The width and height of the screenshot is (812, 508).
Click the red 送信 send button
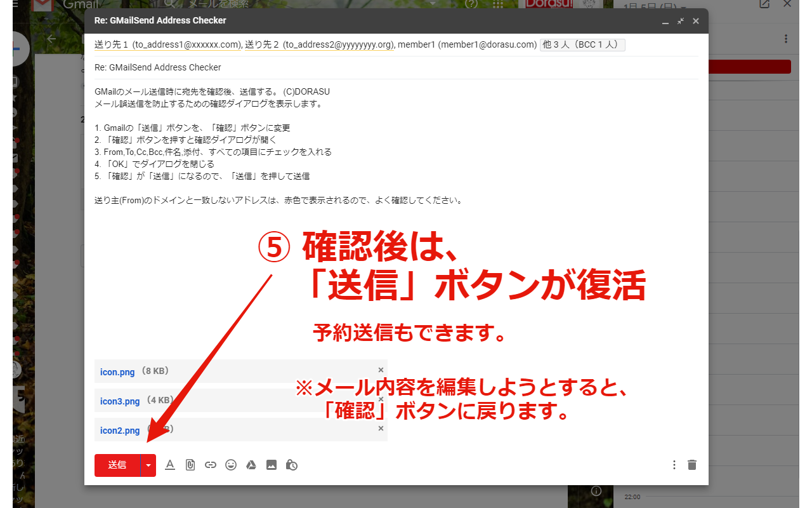coord(117,465)
